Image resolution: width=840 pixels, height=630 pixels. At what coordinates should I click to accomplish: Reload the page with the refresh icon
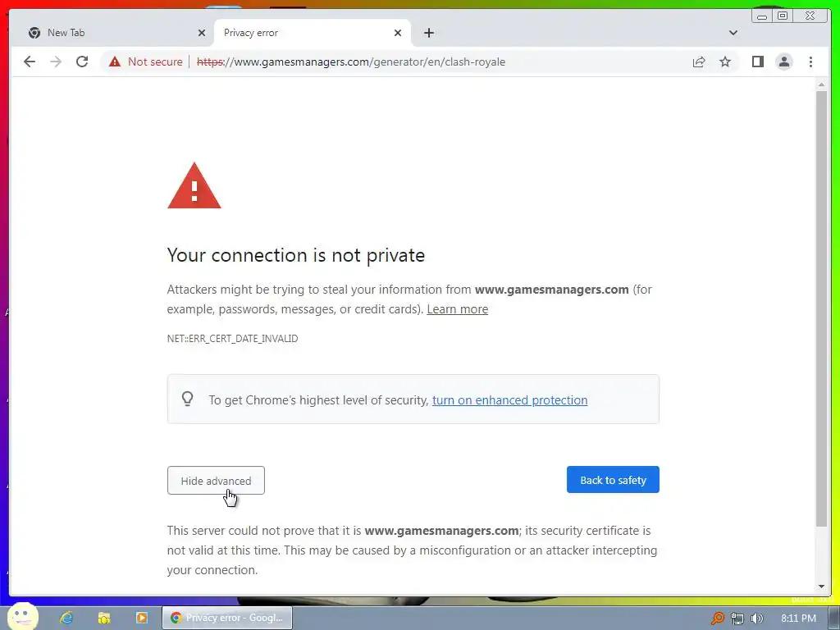coord(82,62)
